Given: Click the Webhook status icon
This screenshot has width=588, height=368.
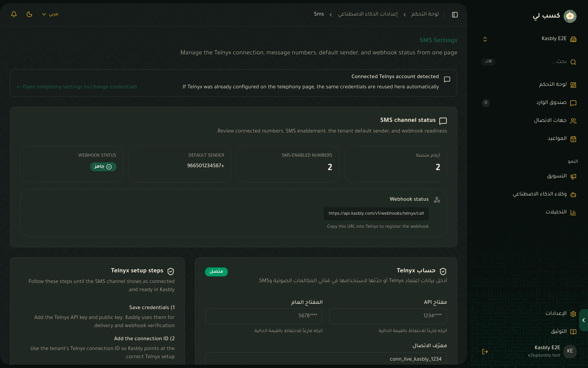Looking at the screenshot, I should click(x=437, y=200).
